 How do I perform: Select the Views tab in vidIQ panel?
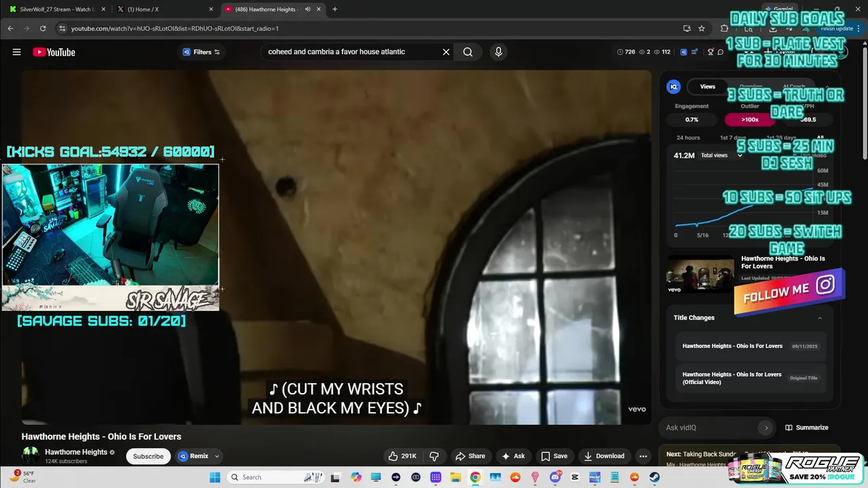click(708, 87)
